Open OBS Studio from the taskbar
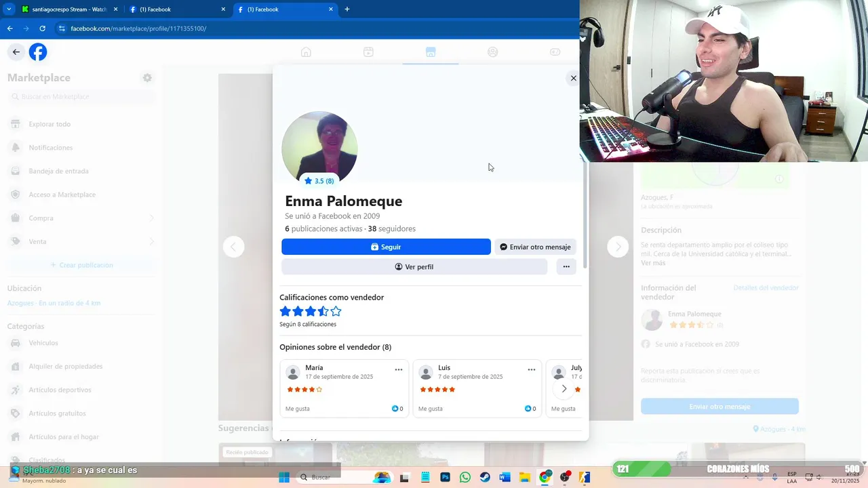The image size is (868, 488). (x=565, y=477)
